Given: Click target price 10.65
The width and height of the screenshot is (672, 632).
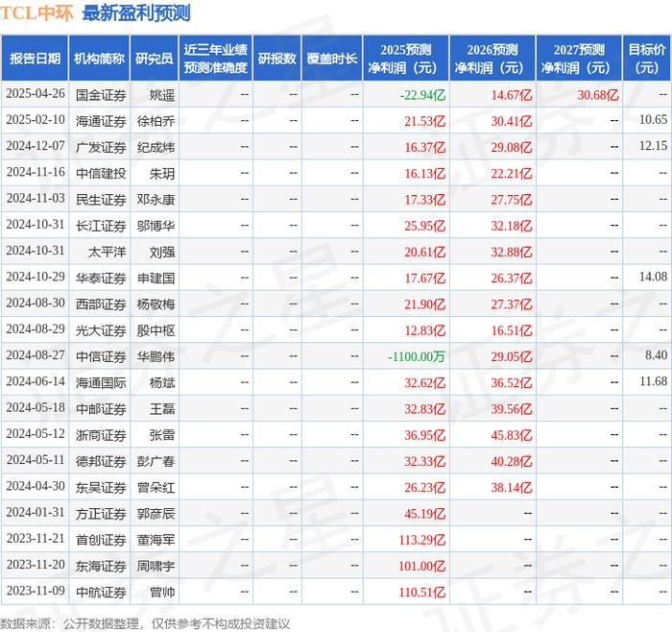Looking at the screenshot, I should click(653, 120).
